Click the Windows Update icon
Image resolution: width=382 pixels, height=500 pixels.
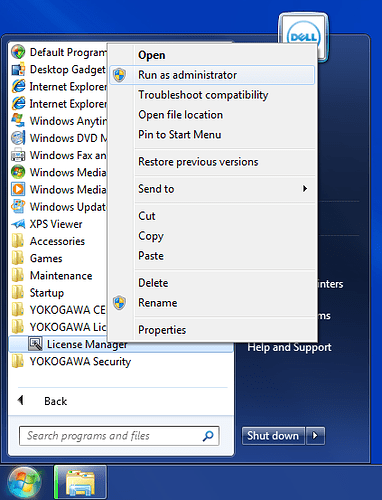pyautogui.click(x=18, y=207)
